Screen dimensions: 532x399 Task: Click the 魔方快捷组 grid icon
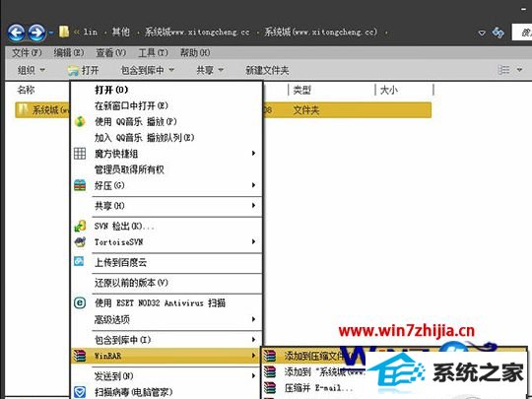[x=80, y=154]
